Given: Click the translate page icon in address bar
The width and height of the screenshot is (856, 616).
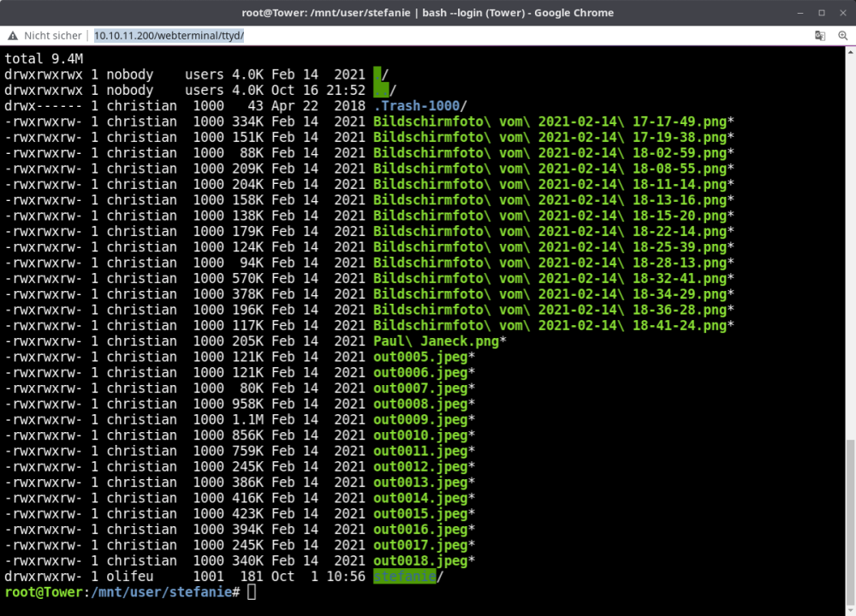Looking at the screenshot, I should point(820,35).
